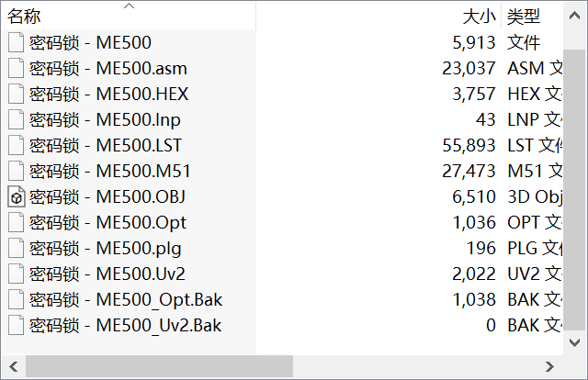
Task: Click the vertical scrollbar down arrow
Action: [x=574, y=342]
